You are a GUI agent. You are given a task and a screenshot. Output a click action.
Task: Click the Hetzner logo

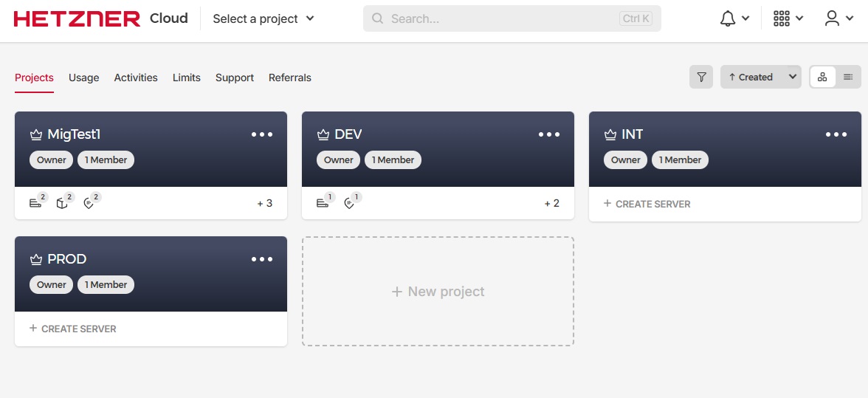click(77, 18)
